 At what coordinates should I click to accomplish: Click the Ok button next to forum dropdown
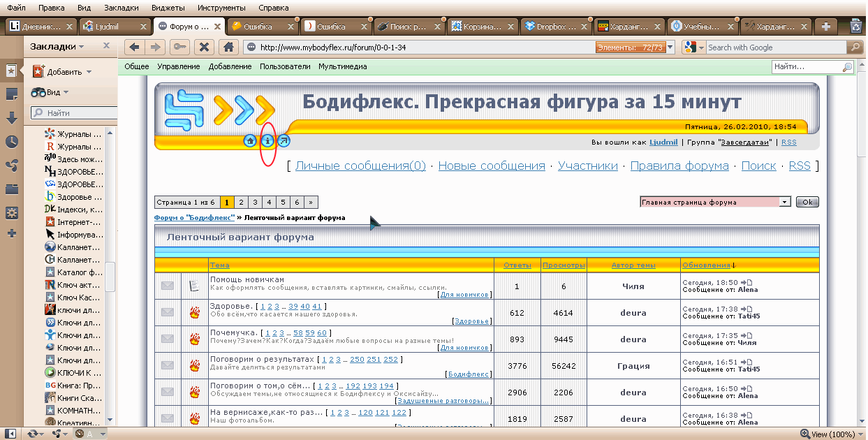point(807,202)
